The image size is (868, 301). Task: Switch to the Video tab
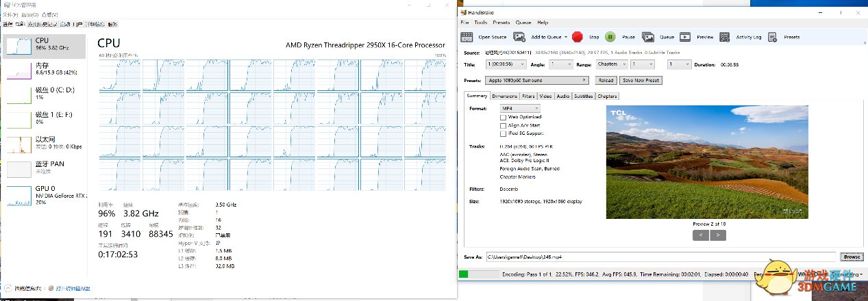(x=546, y=96)
